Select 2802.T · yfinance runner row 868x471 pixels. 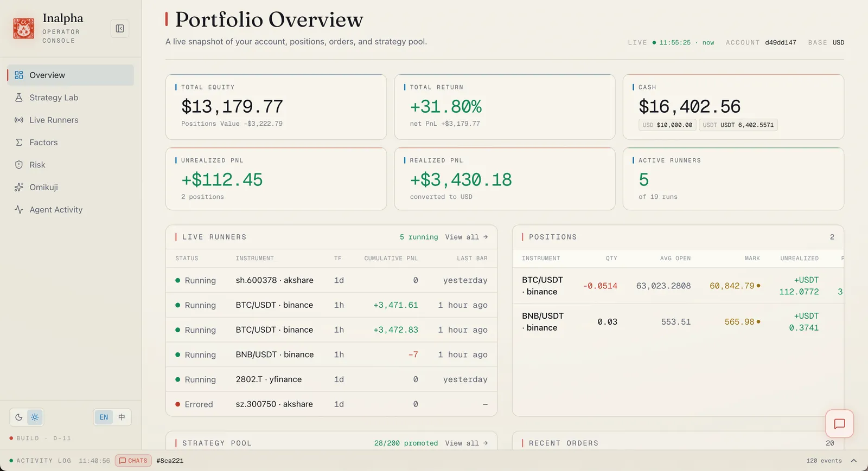coord(331,379)
